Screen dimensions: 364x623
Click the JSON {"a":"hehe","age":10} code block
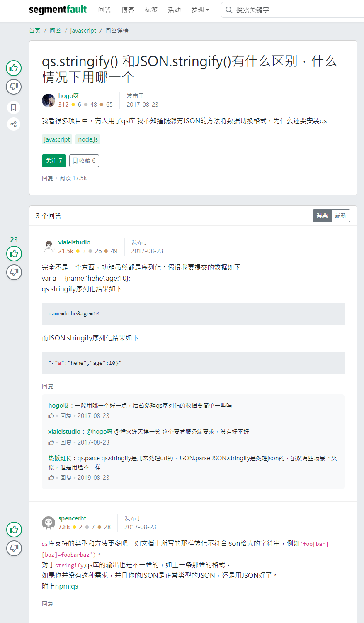(x=193, y=363)
